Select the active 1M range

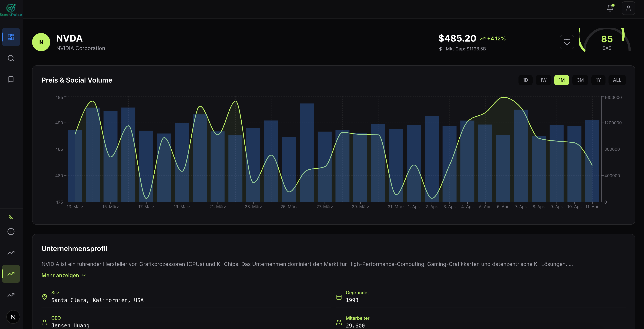[x=562, y=80]
